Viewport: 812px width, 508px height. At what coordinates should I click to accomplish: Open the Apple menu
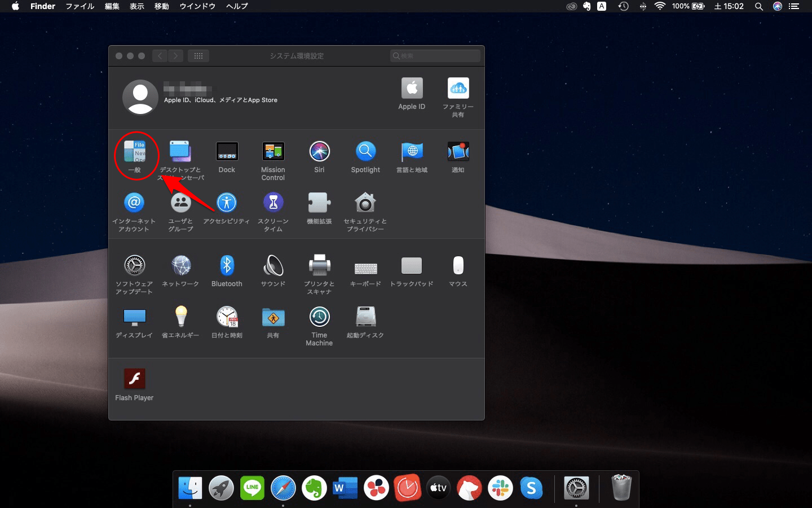coord(16,6)
